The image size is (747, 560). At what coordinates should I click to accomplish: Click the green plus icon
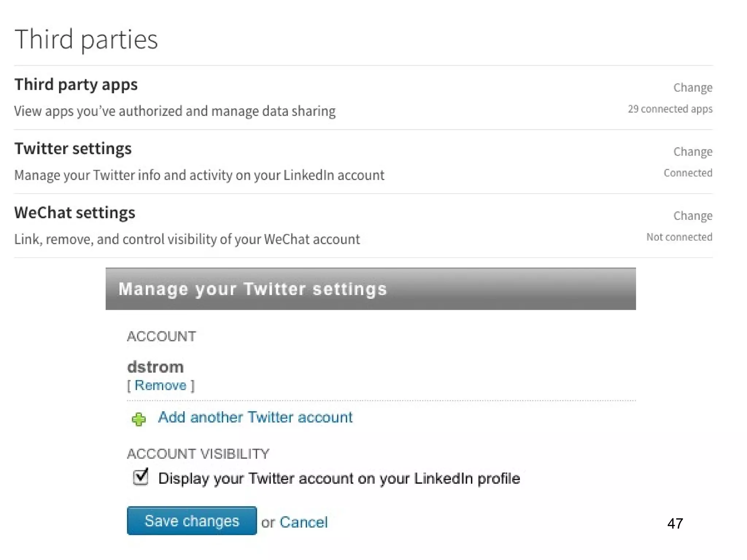click(x=139, y=419)
